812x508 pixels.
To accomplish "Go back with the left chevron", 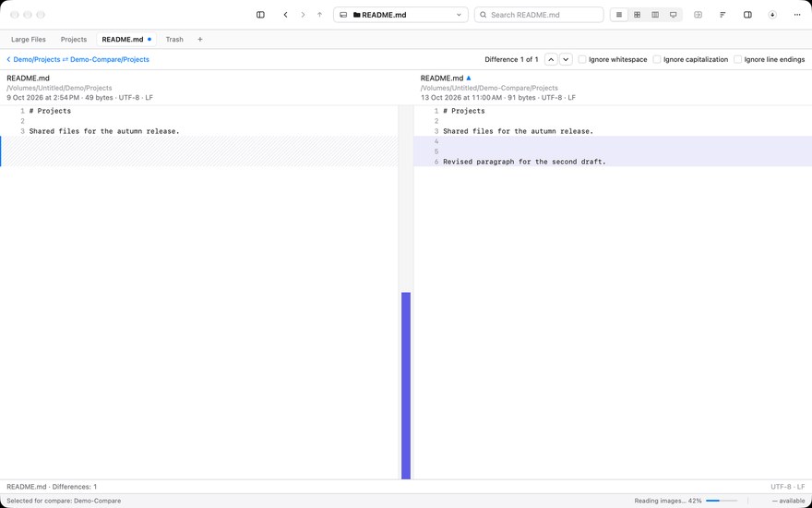I will click(x=285, y=15).
